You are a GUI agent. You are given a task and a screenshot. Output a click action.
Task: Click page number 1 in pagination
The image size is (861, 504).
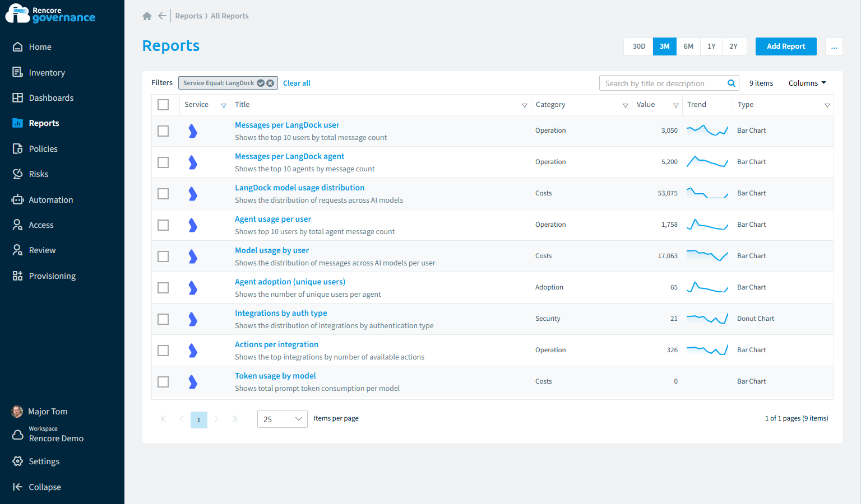point(199,420)
